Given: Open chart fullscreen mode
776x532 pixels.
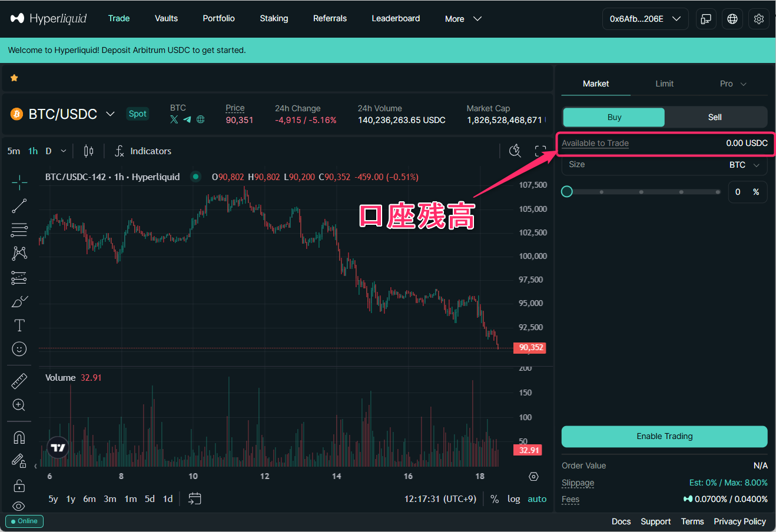Looking at the screenshot, I should (540, 151).
